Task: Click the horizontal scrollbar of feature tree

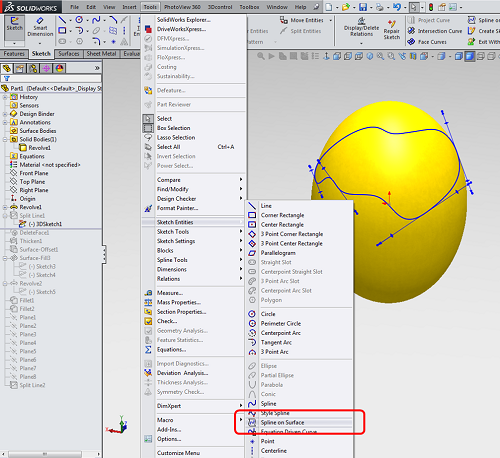Action: (x=45, y=454)
